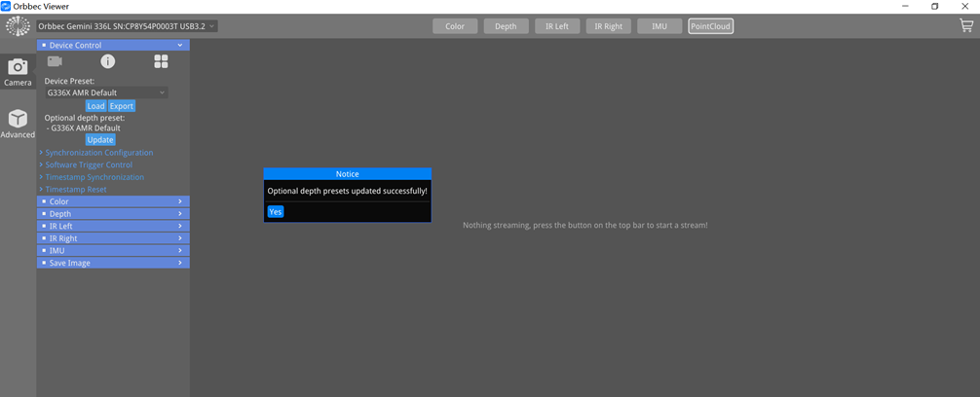980x397 pixels.
Task: Show device information via info icon
Action: [x=108, y=62]
